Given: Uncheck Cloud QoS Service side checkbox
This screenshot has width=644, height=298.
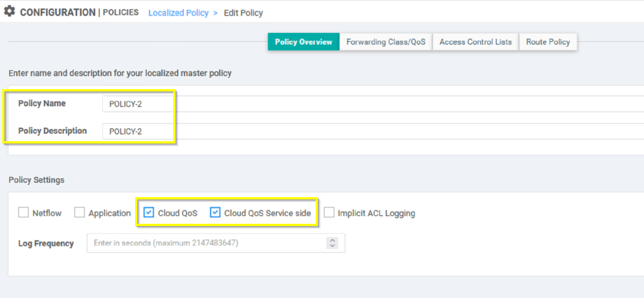Looking at the screenshot, I should coord(215,213).
